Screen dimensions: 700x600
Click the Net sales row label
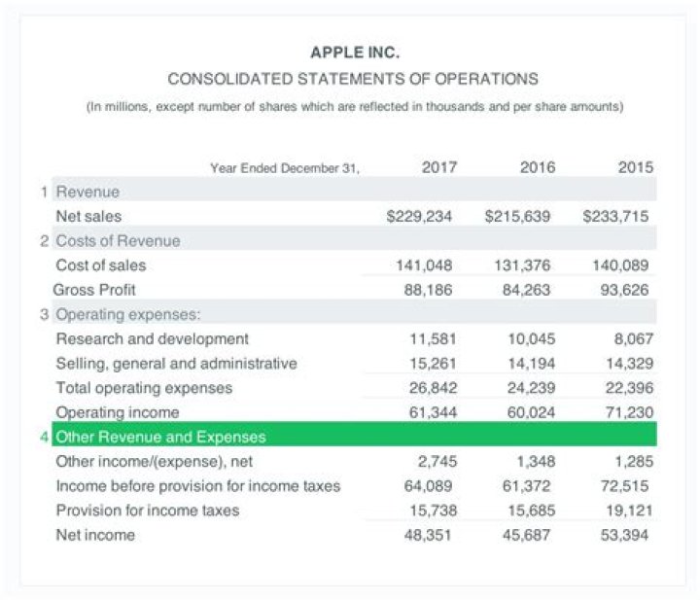point(89,216)
